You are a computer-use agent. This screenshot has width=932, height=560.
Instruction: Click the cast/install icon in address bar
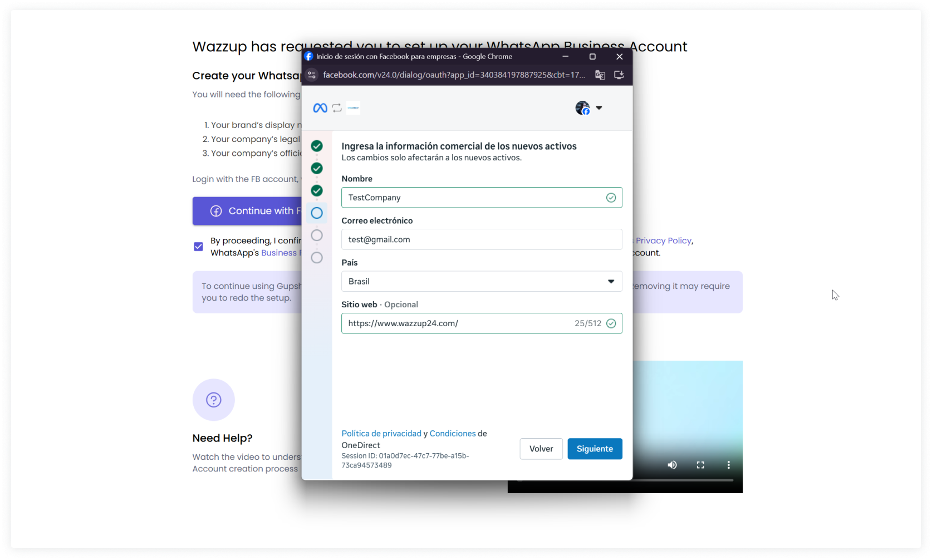619,75
